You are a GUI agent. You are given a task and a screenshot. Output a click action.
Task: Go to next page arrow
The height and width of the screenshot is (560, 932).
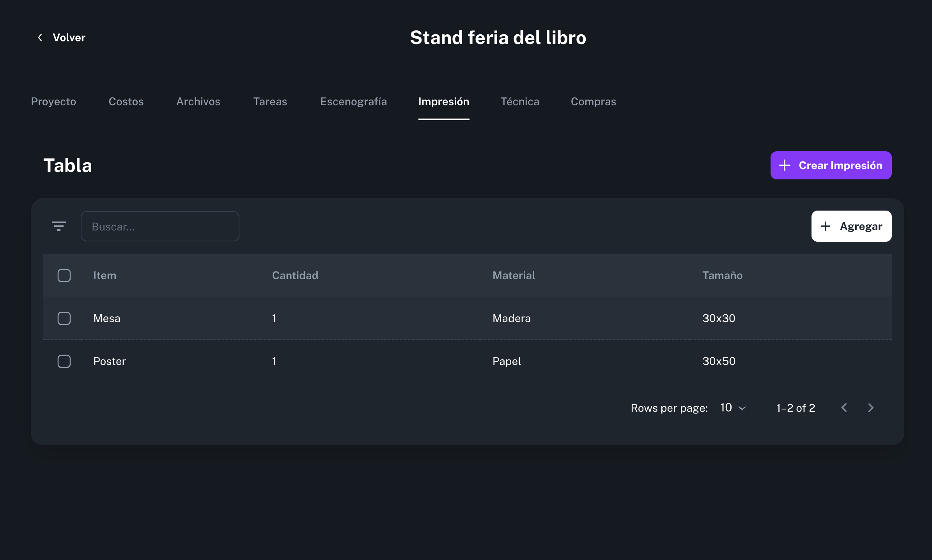coord(870,408)
